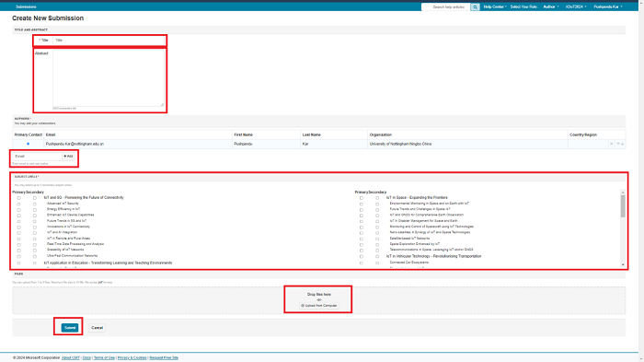Open the Docs footer link
Image resolution: width=644 pixels, height=362 pixels.
[86, 358]
